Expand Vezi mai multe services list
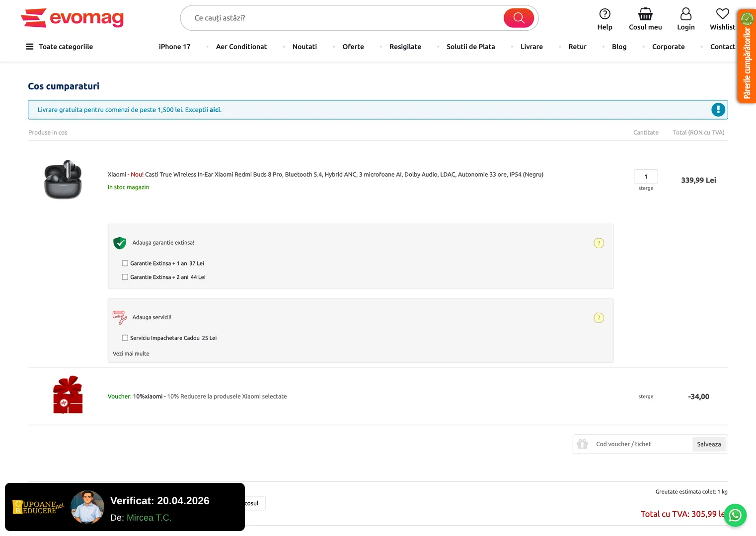This screenshot has height=536, width=756. tap(131, 354)
